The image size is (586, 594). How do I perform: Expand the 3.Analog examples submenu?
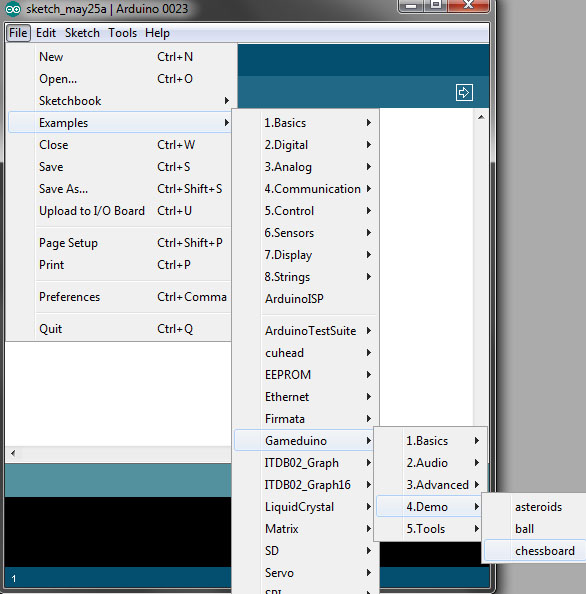306,167
